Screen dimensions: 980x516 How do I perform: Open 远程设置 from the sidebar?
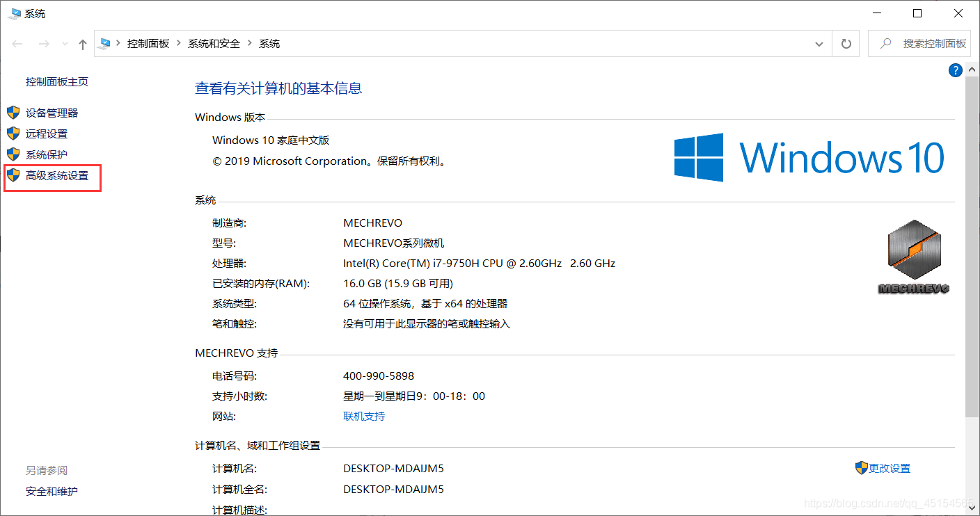pos(47,134)
